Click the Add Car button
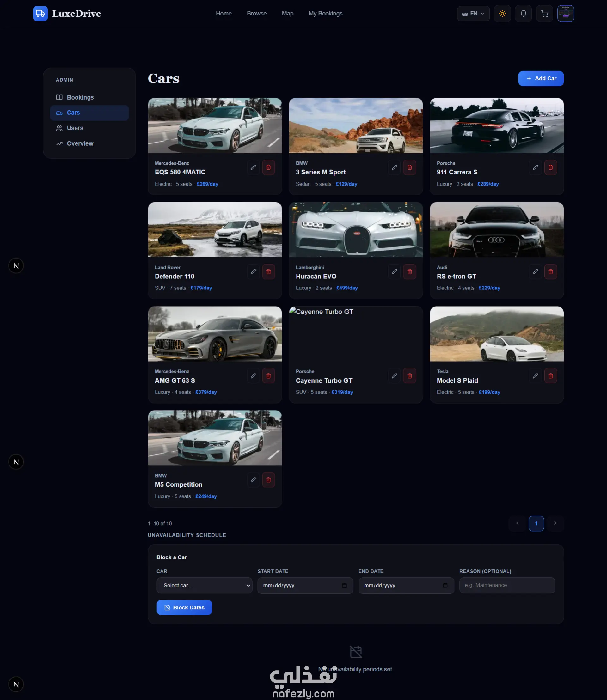Viewport: 607px width, 700px height. tap(541, 79)
